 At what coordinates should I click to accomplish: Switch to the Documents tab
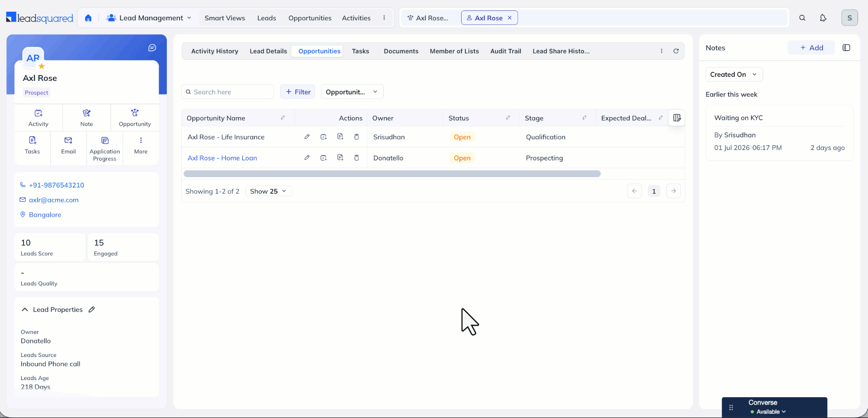point(401,51)
